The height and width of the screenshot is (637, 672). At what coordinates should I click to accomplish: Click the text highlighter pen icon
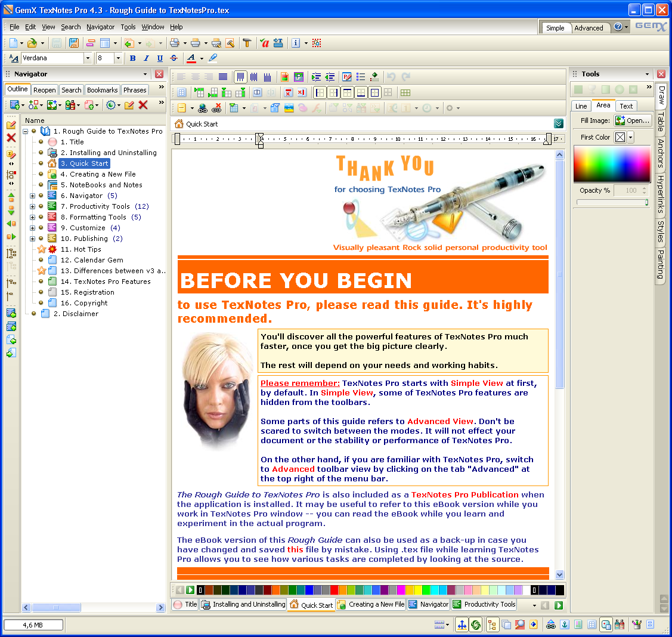pyautogui.click(x=213, y=58)
